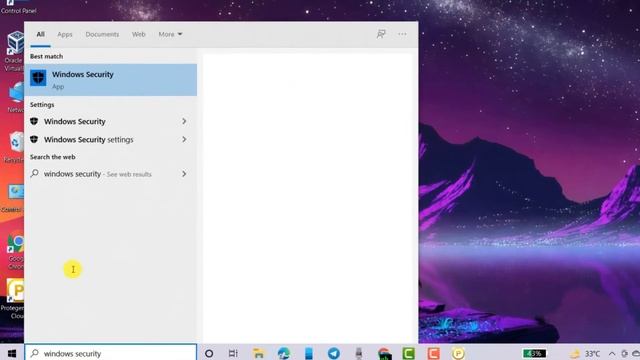Select the All search tab
Image resolution: width=640 pixels, height=360 pixels.
click(x=40, y=34)
